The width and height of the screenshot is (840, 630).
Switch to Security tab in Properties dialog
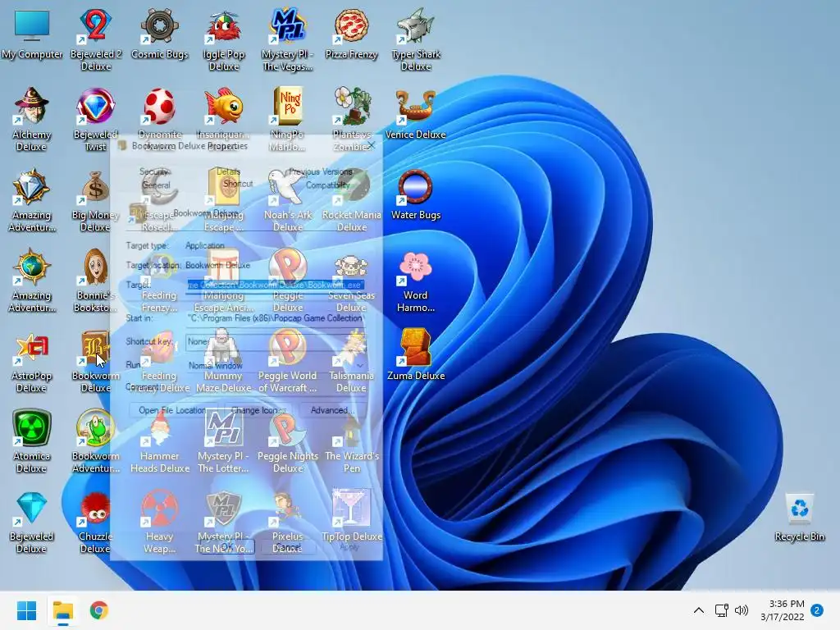(154, 171)
